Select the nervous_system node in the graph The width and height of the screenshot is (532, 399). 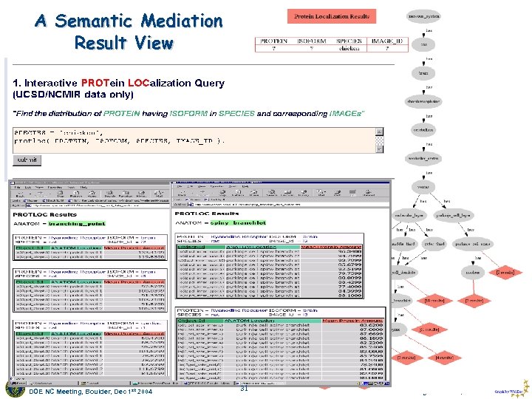tap(423, 16)
